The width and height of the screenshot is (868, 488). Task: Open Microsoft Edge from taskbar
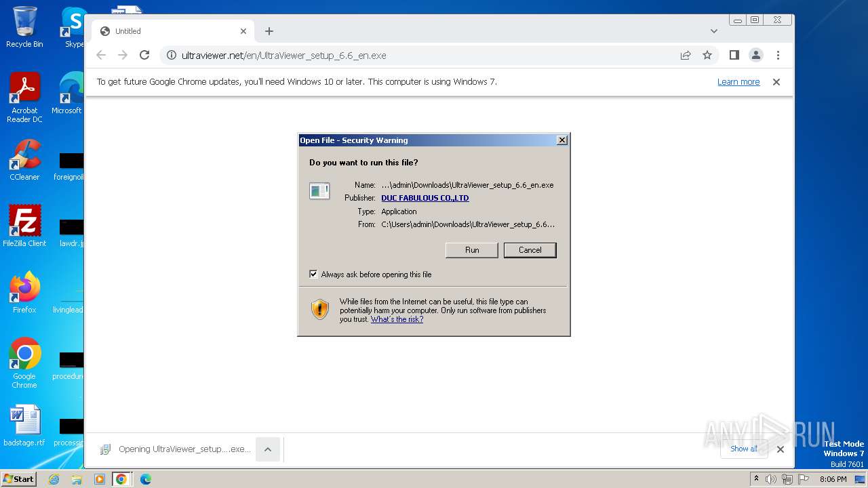[x=146, y=479]
